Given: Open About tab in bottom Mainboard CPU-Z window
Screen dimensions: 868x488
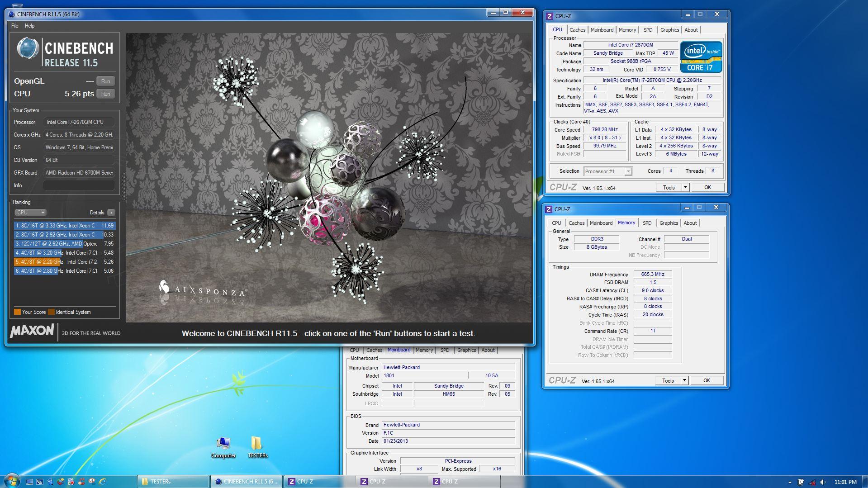Looking at the screenshot, I should coord(488,350).
